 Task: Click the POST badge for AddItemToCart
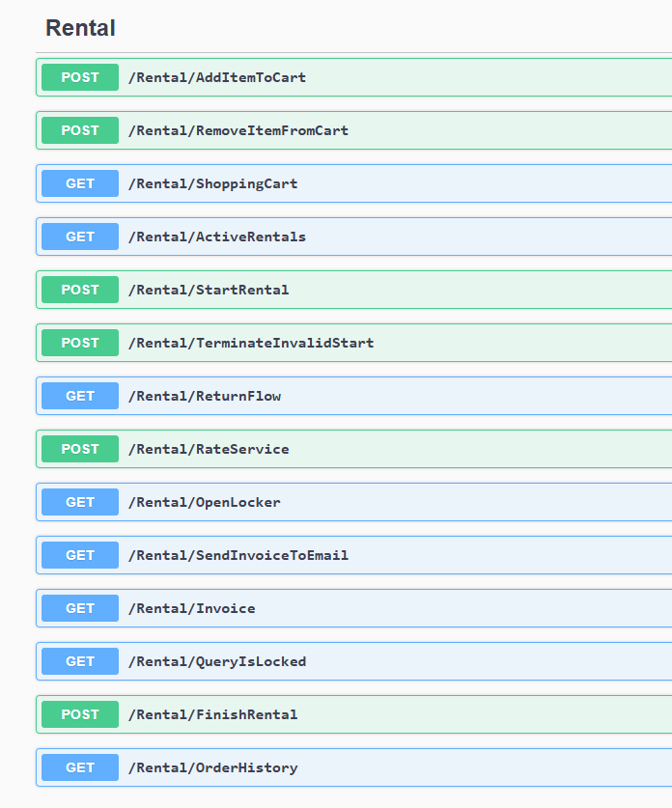pyautogui.click(x=80, y=77)
